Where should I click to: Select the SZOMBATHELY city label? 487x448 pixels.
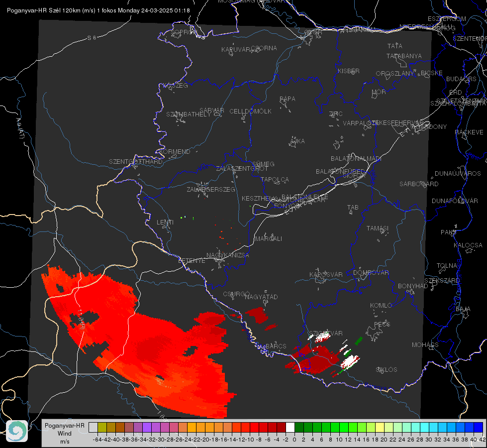click(x=189, y=114)
